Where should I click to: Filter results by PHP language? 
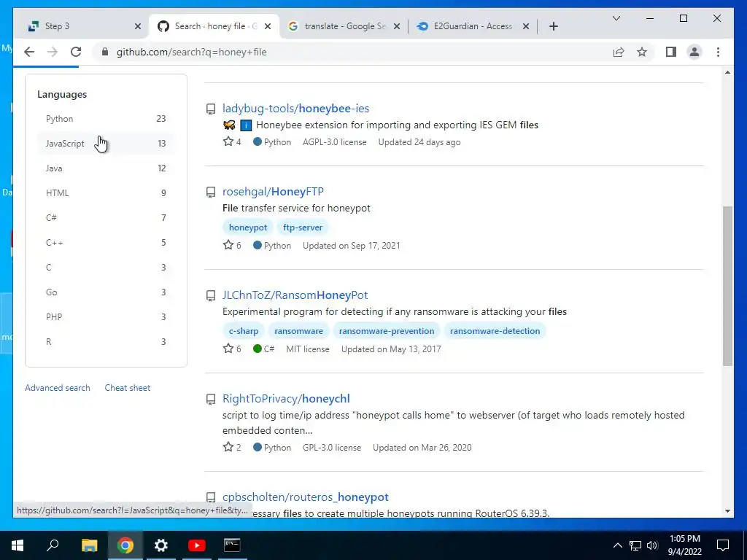point(106,316)
